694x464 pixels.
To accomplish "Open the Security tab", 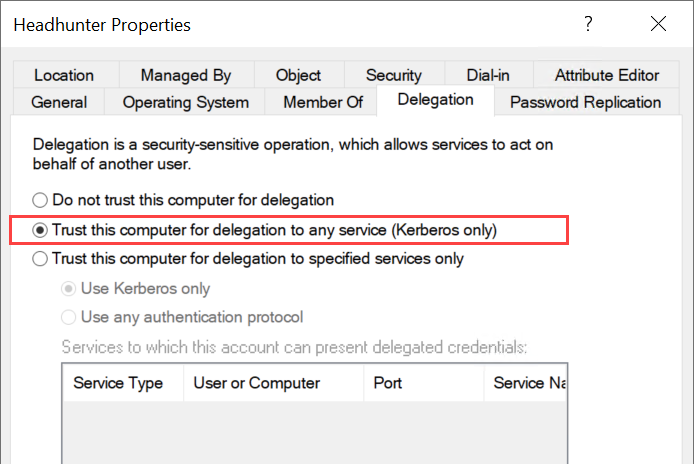I will click(x=394, y=75).
